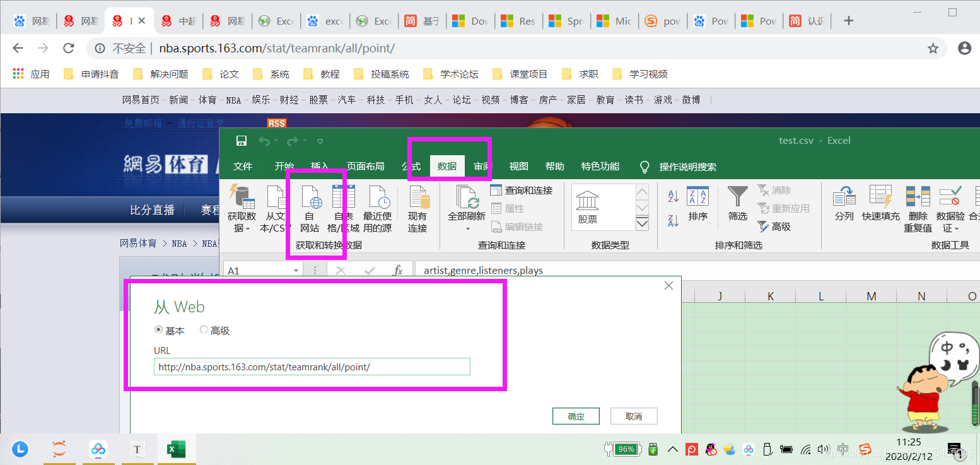The width and height of the screenshot is (980, 465).
Task: Click the taskbar clock 11:25
Action: pos(909,442)
